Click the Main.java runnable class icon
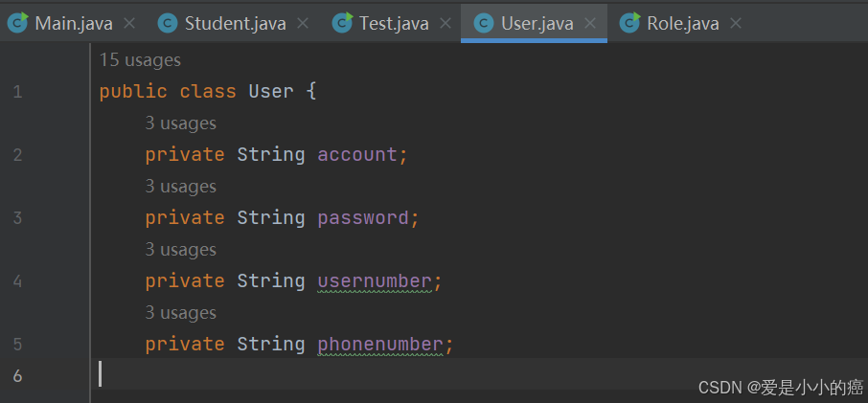The image size is (868, 403). (17, 23)
